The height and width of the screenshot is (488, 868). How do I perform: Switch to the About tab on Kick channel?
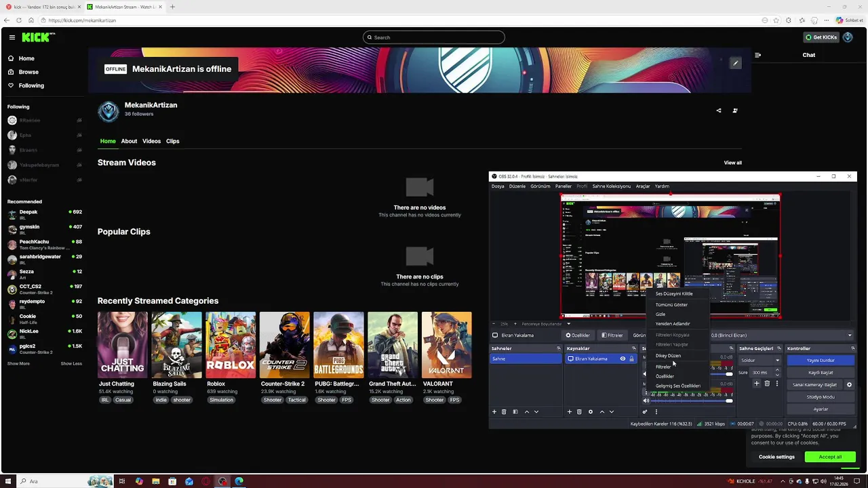pyautogui.click(x=129, y=141)
